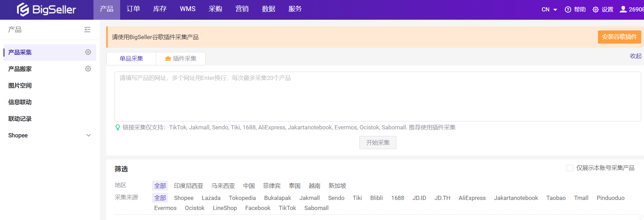This screenshot has width=644, height=220.
Task: Open the user account icon
Action: click(623, 9)
